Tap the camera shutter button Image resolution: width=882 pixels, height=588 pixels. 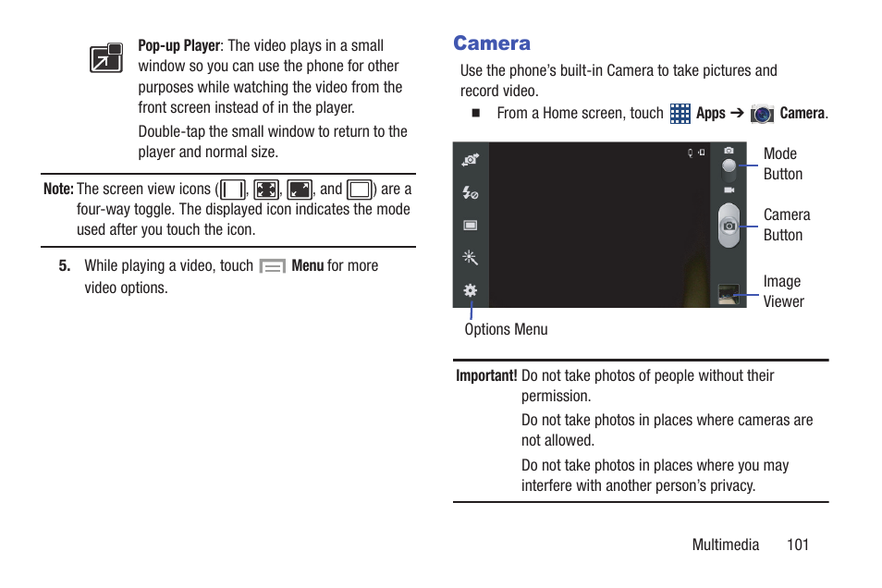coord(729,226)
